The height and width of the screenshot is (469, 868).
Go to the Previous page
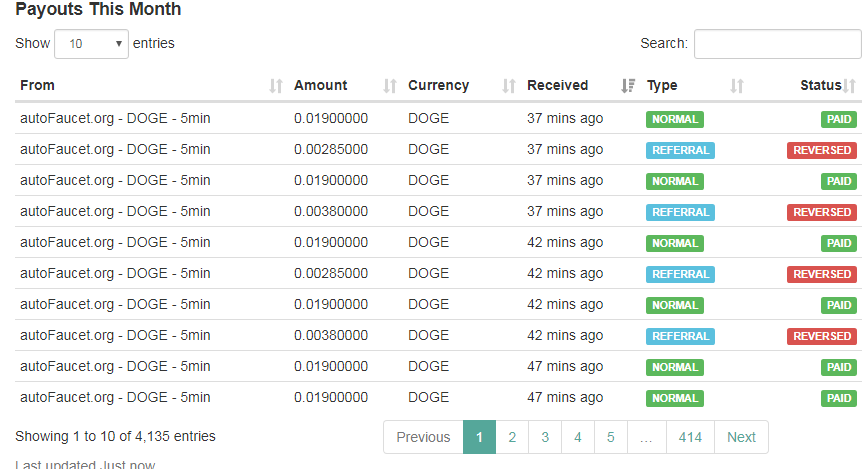tap(423, 437)
